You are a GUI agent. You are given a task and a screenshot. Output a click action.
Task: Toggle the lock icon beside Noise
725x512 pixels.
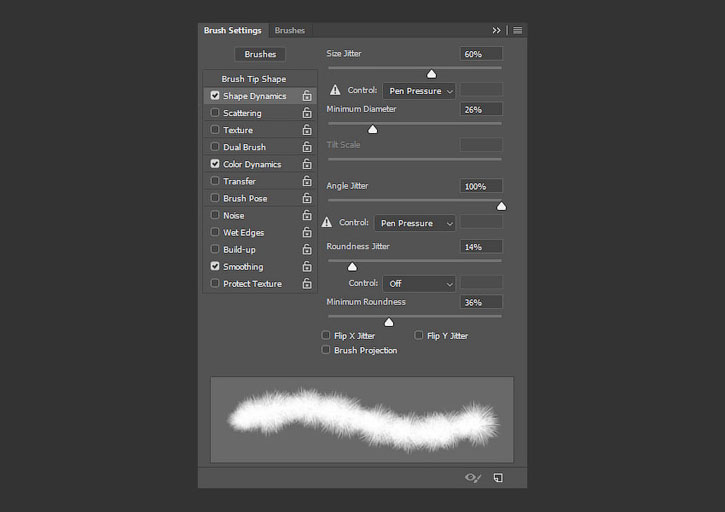coord(307,216)
